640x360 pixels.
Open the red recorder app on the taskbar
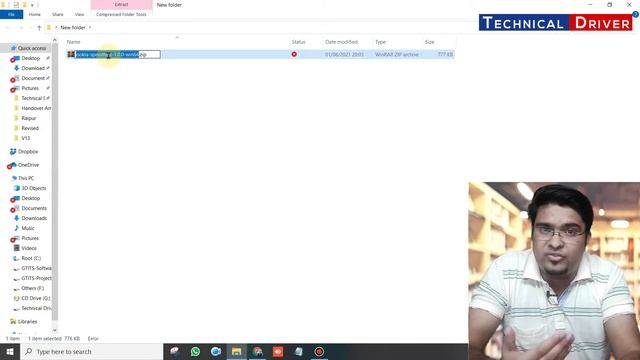tap(319, 351)
